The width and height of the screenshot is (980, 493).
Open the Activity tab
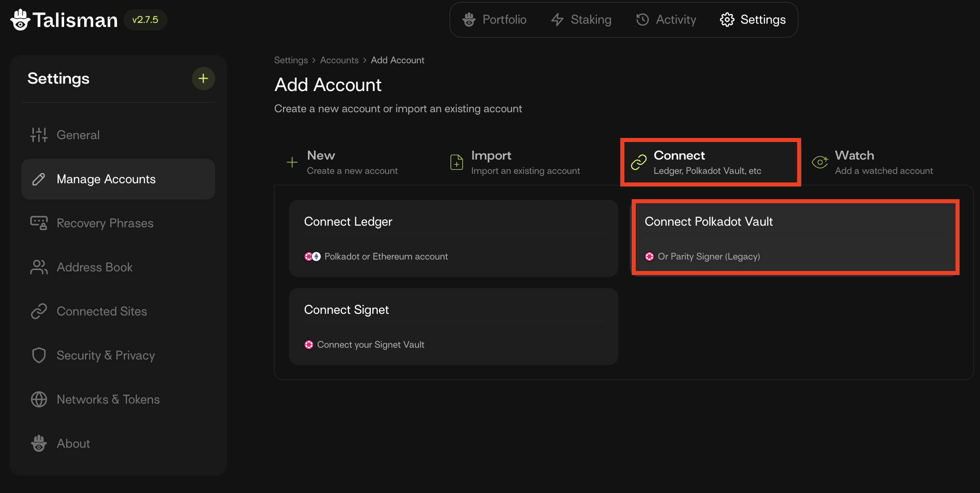[666, 20]
